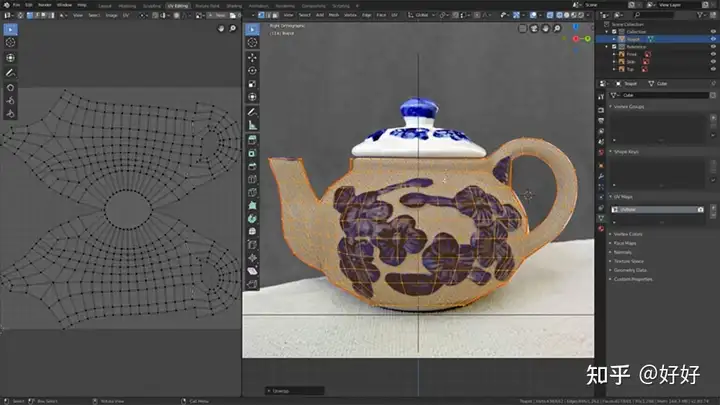Open the Image menu in UV editor header
This screenshot has height=405, width=720.
tap(112, 16)
